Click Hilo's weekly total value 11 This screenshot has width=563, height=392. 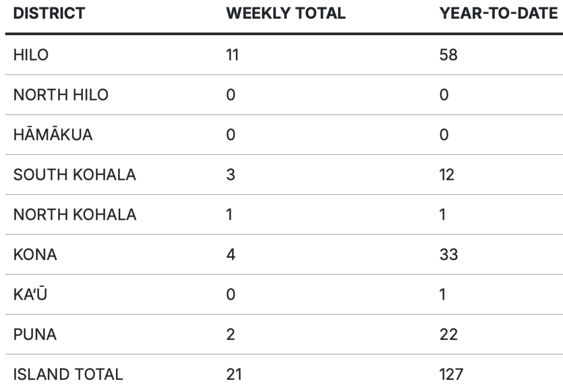point(233,55)
